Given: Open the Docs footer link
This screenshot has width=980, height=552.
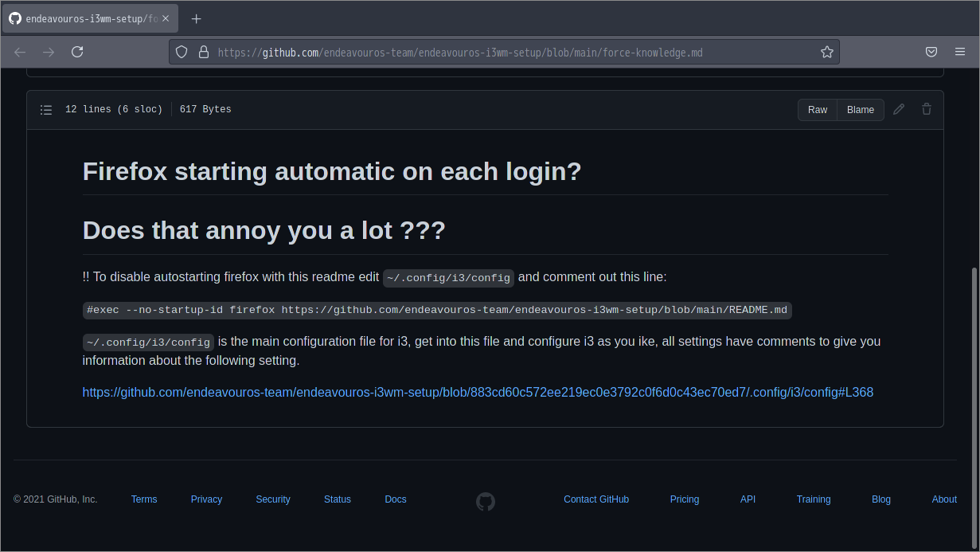Looking at the screenshot, I should pos(396,499).
